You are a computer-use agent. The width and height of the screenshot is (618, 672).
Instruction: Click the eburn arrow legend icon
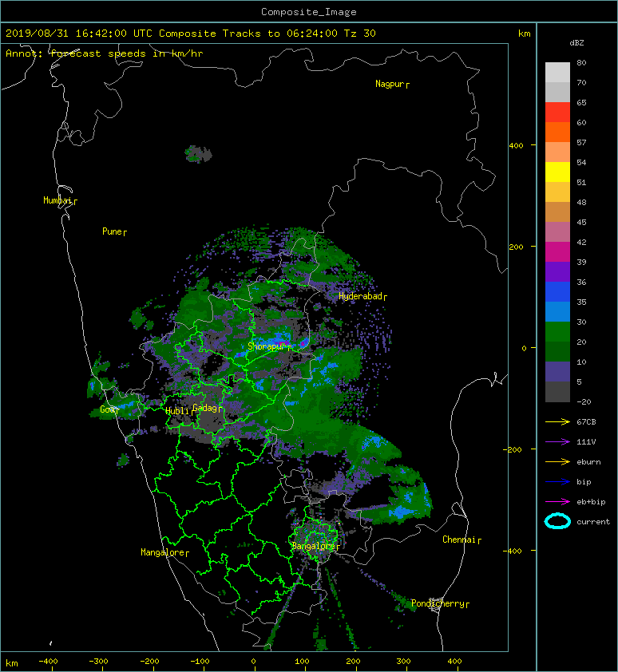[x=557, y=462]
